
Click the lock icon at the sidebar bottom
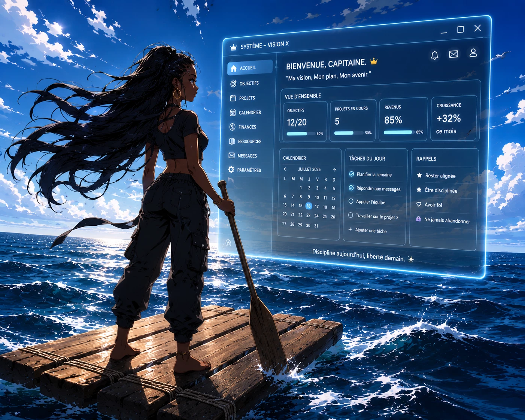[228, 243]
